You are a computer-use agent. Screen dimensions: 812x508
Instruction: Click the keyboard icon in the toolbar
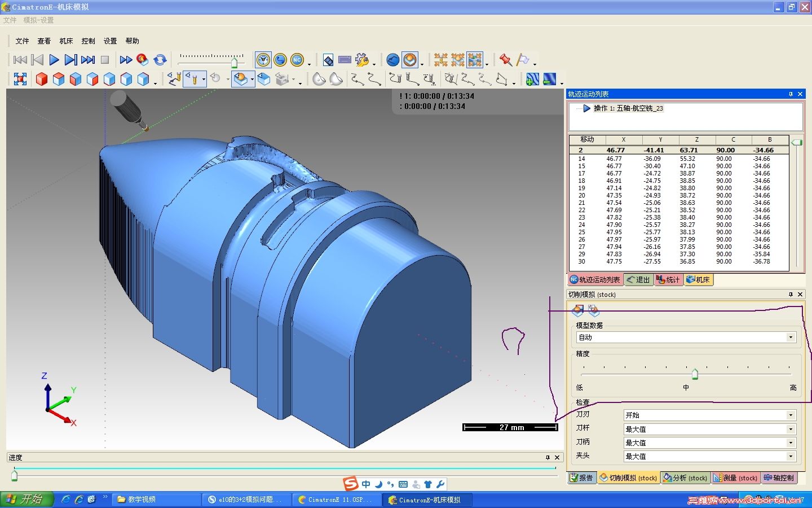click(345, 60)
